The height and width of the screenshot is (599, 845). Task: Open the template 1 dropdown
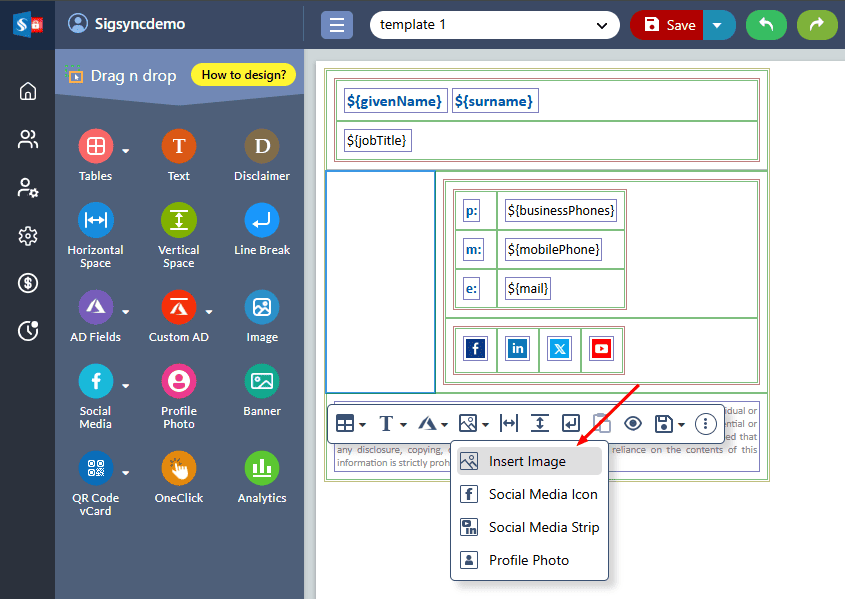click(x=494, y=25)
